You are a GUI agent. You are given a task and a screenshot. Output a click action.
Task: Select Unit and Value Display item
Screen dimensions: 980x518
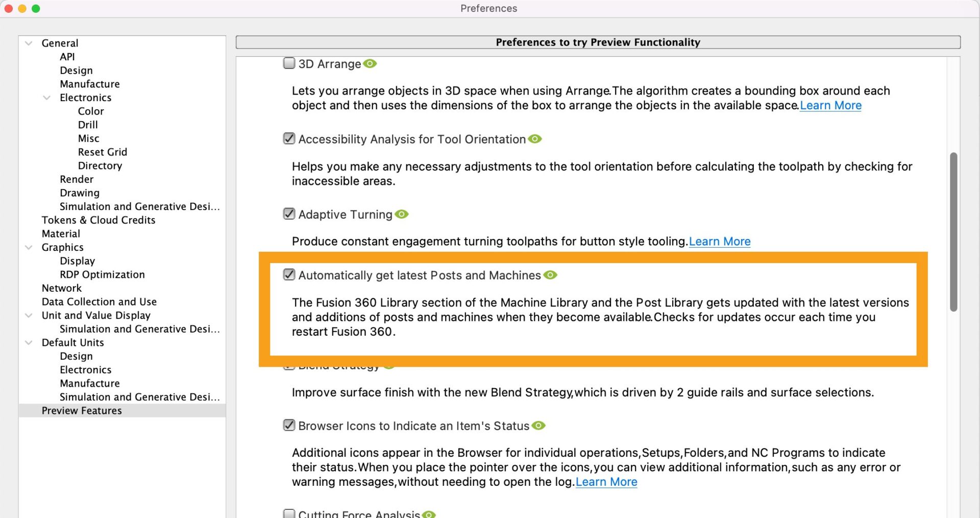[96, 316]
